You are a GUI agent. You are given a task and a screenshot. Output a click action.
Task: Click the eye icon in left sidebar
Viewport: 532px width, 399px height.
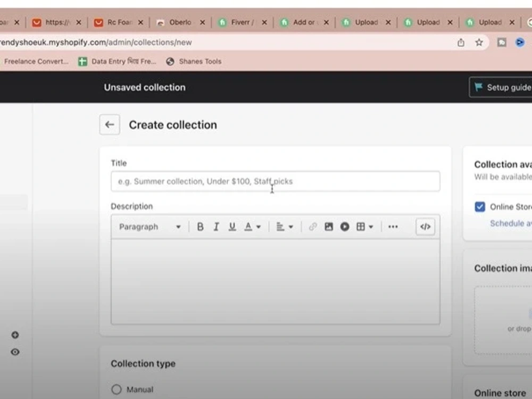[15, 352]
